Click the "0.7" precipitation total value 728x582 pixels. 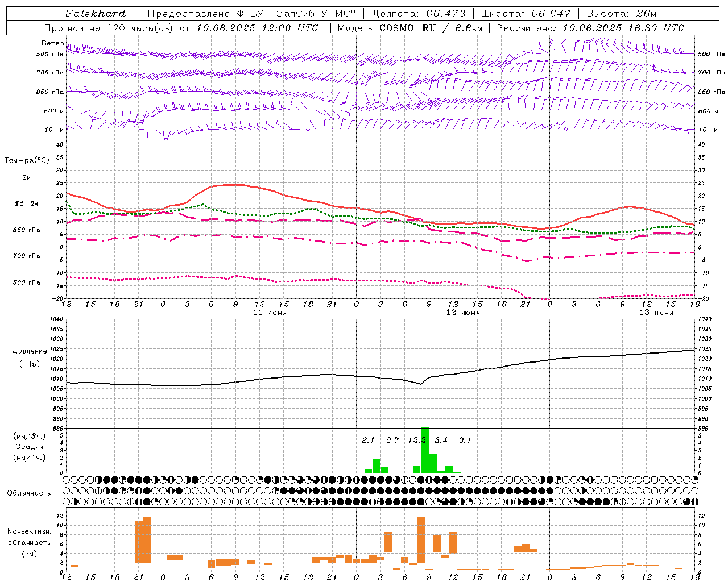[x=392, y=440]
